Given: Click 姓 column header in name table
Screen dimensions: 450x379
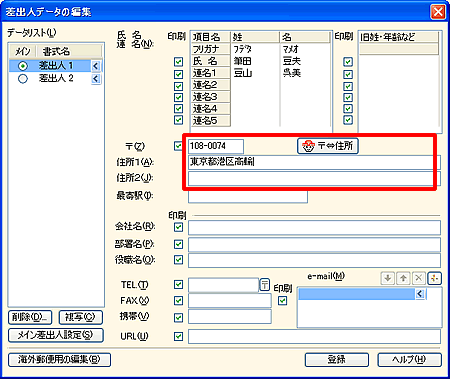Looking at the screenshot, I should (255, 37).
